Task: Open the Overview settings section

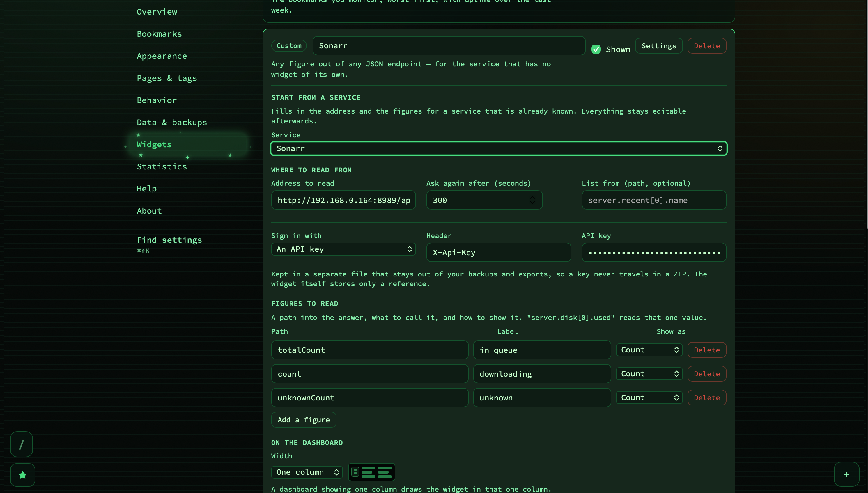Action: [157, 12]
